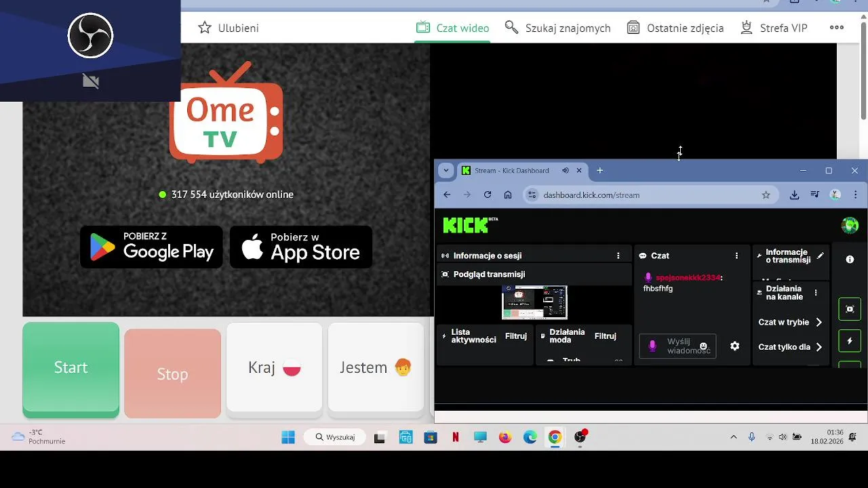This screenshot has height=488, width=868.
Task: Click the site info icon in address bar
Action: [532, 195]
